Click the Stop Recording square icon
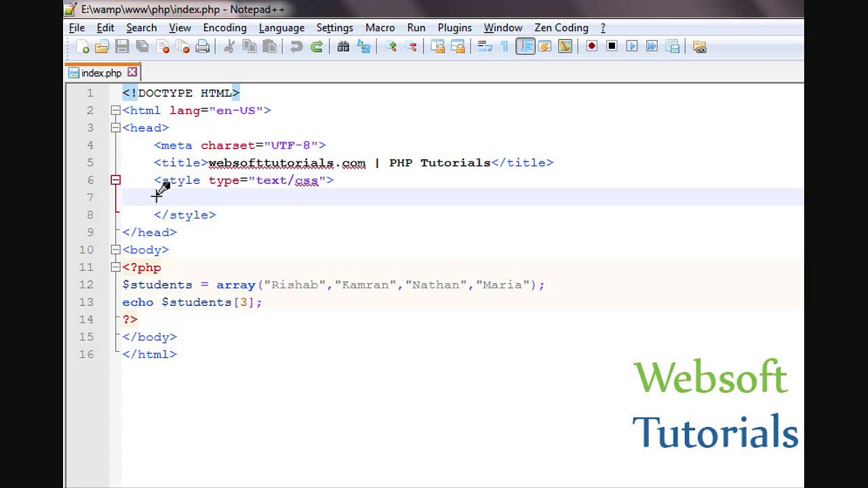 (x=612, y=47)
